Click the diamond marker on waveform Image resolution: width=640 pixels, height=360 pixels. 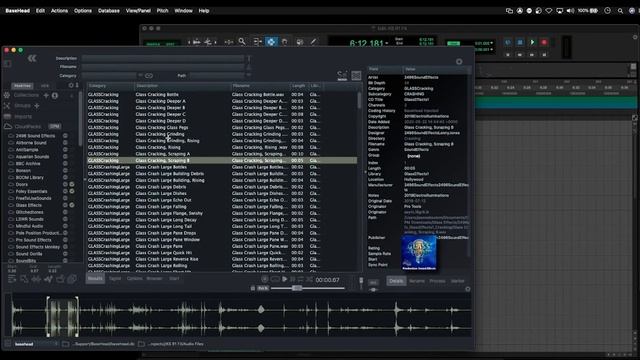point(261,310)
